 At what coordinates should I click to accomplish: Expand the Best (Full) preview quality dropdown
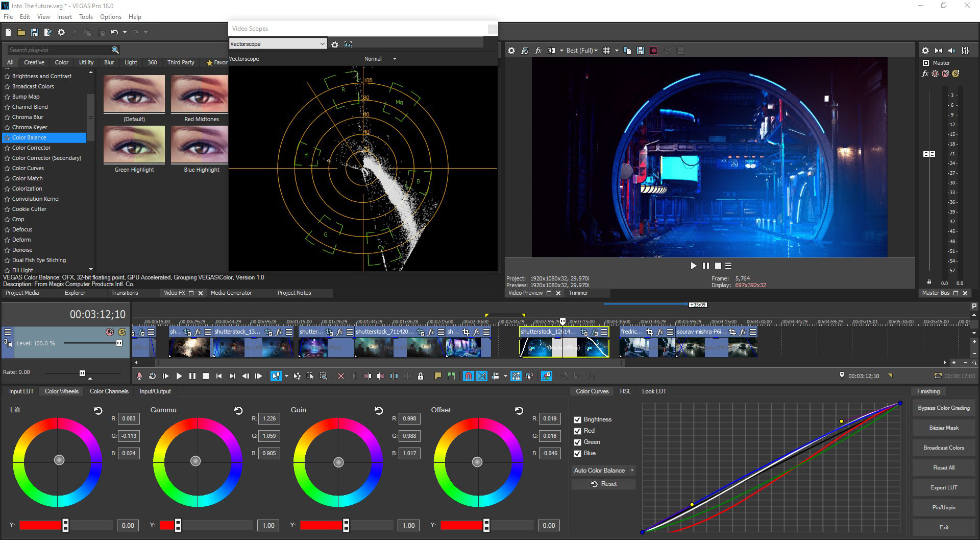point(595,50)
